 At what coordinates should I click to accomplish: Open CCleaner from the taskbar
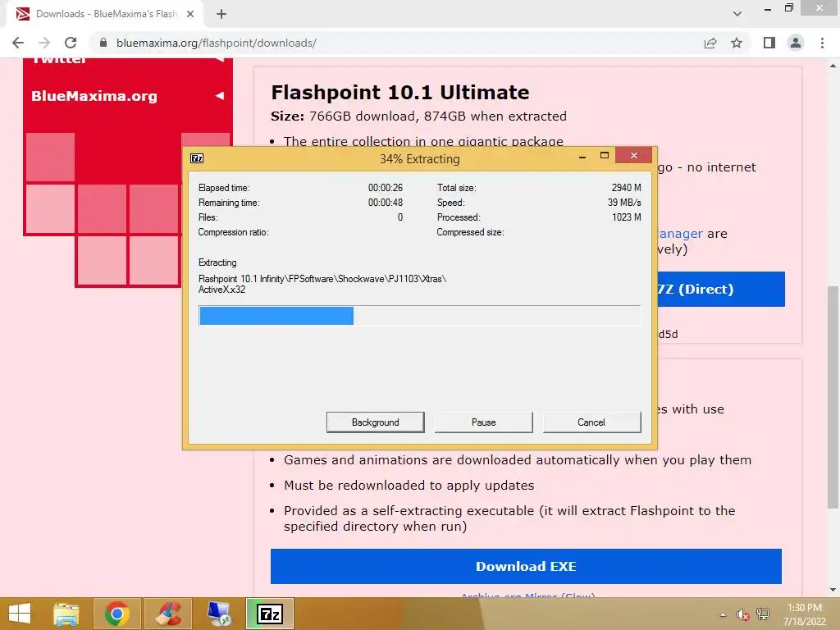tap(168, 614)
